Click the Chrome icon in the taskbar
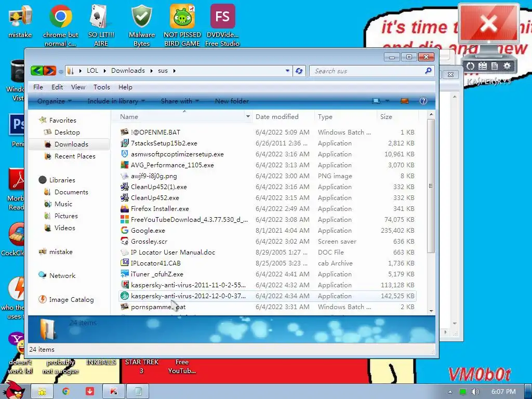Screen dimensions: 532x399 66,391
